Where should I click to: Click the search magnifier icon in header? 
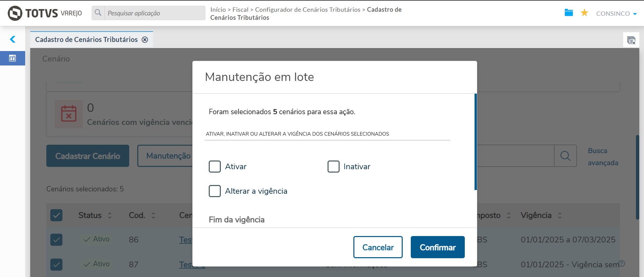(98, 13)
